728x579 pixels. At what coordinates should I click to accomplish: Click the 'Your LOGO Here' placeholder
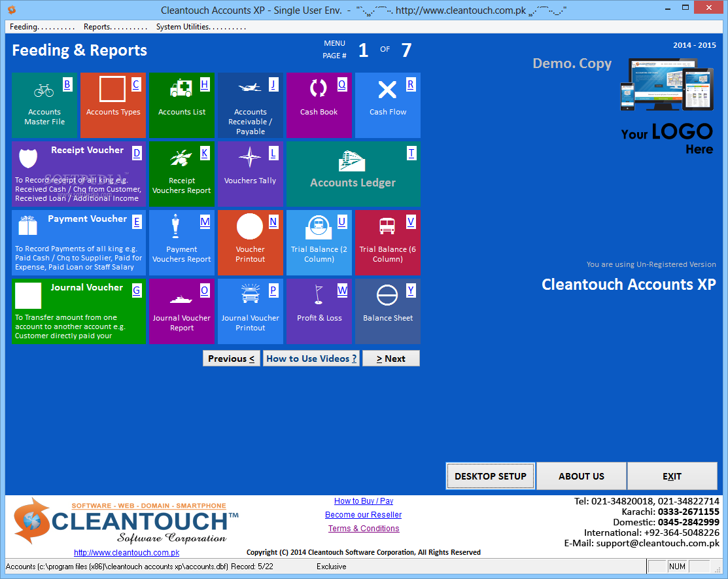pos(667,138)
